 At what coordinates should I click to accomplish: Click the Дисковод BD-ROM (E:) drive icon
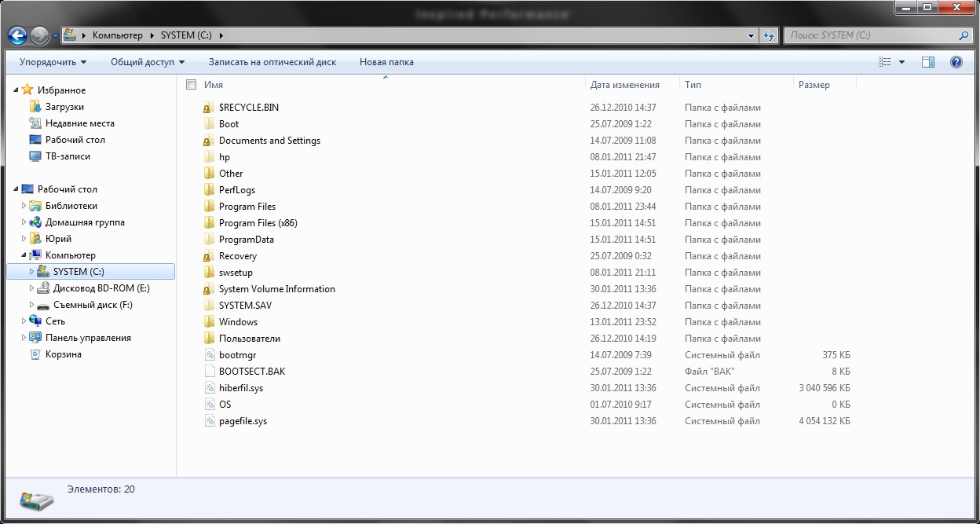pos(43,288)
